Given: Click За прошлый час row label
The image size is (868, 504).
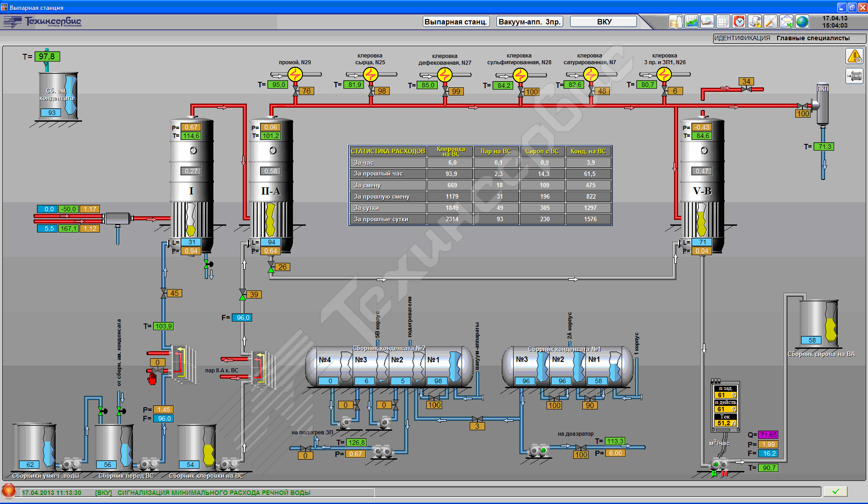Looking at the screenshot, I should [x=388, y=174].
